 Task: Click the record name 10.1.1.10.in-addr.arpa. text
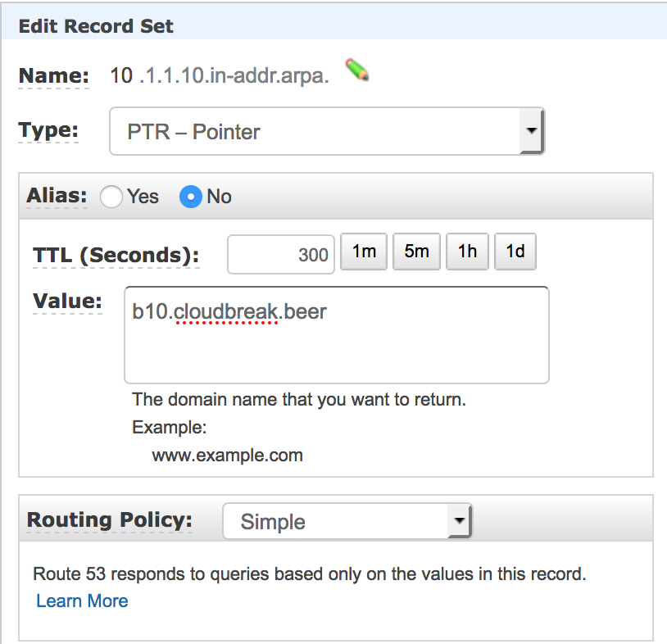pyautogui.click(x=220, y=75)
